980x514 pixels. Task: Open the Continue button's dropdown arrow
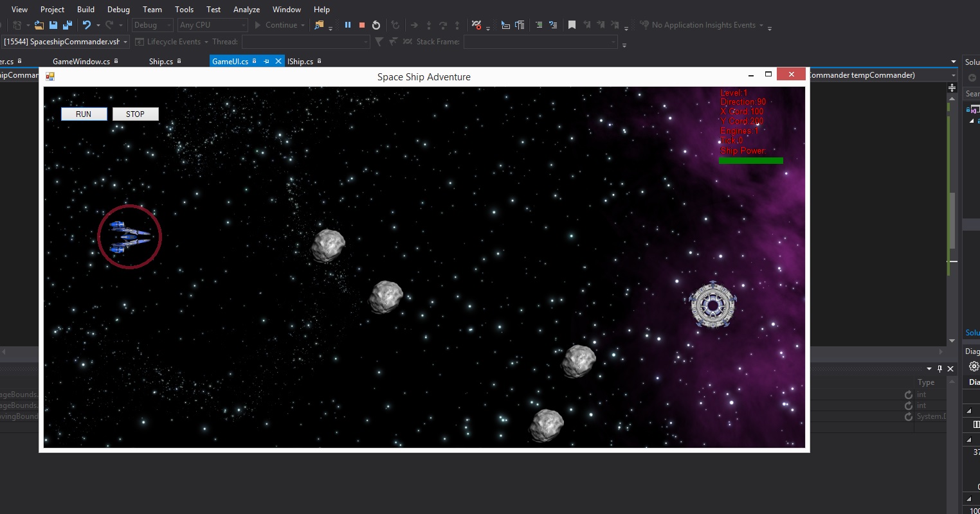303,24
